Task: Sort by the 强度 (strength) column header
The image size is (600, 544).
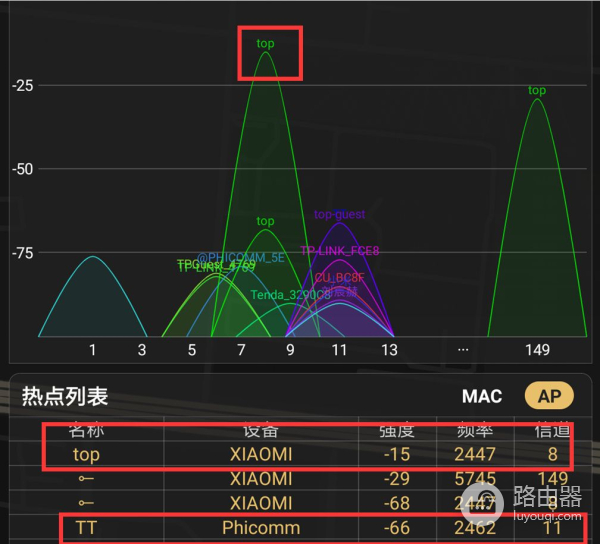Action: (396, 431)
